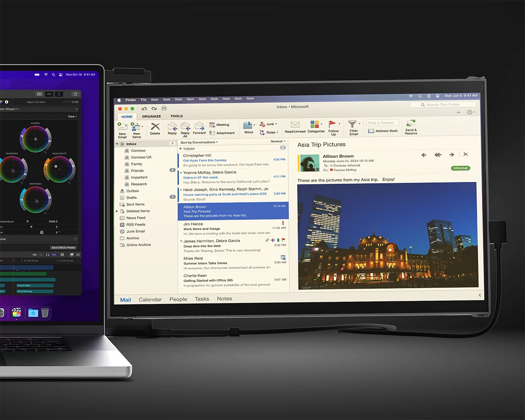Click the Send & Receive icon

tap(411, 123)
